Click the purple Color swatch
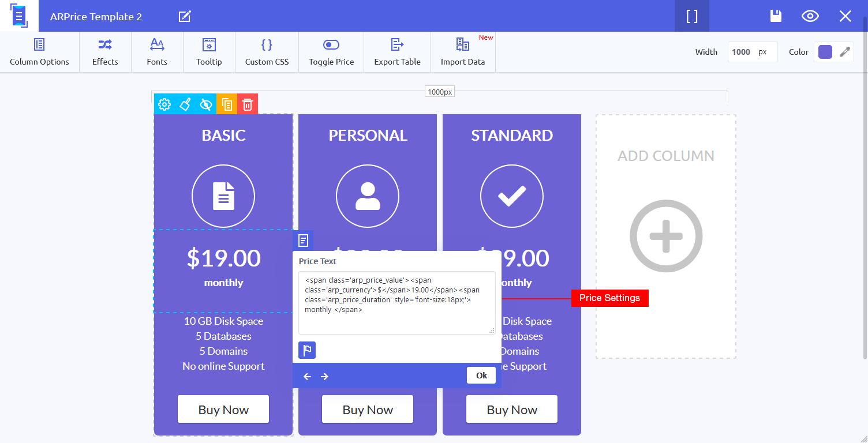Screen dimensions: 868x443 (x=825, y=52)
